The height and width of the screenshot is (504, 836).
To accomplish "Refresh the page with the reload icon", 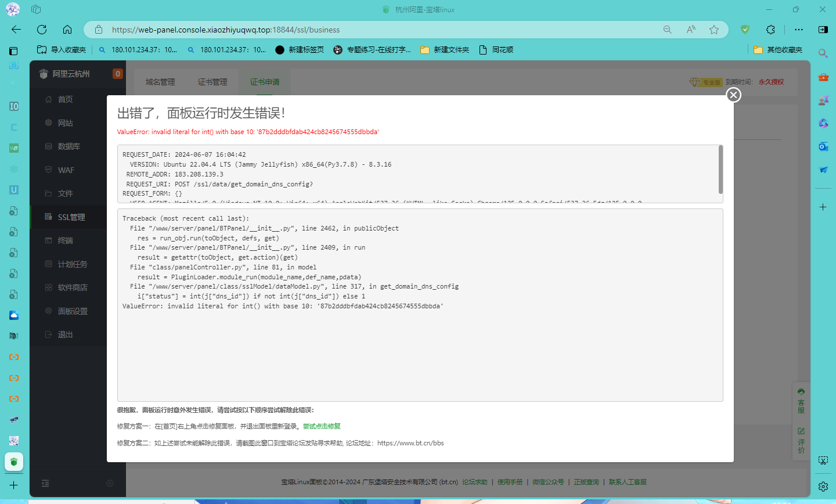I will coord(42,30).
